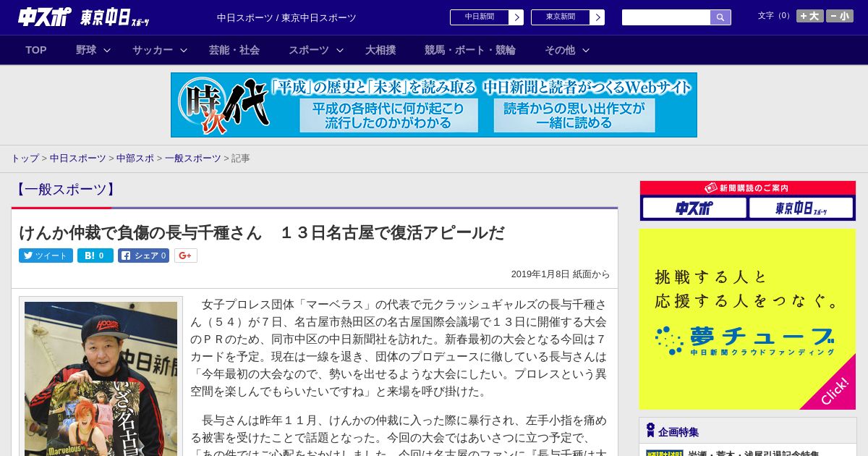
Task: Open the article photo of 長与千種
Action: click(x=101, y=379)
